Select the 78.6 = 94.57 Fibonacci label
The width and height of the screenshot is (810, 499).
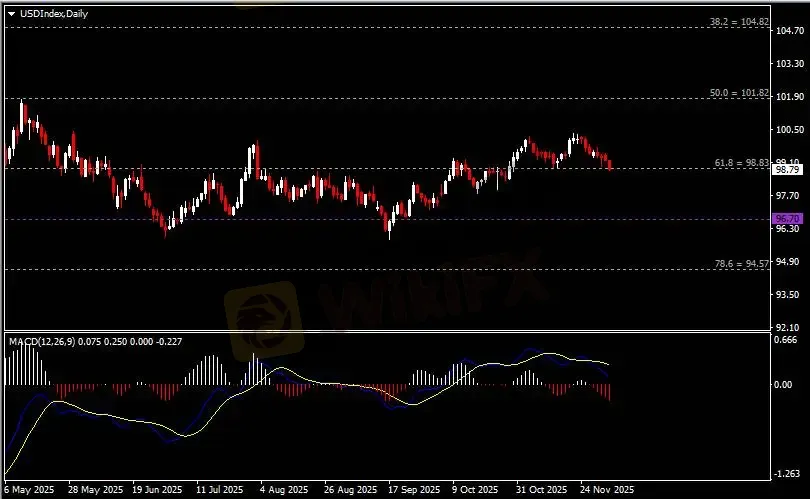click(x=741, y=263)
